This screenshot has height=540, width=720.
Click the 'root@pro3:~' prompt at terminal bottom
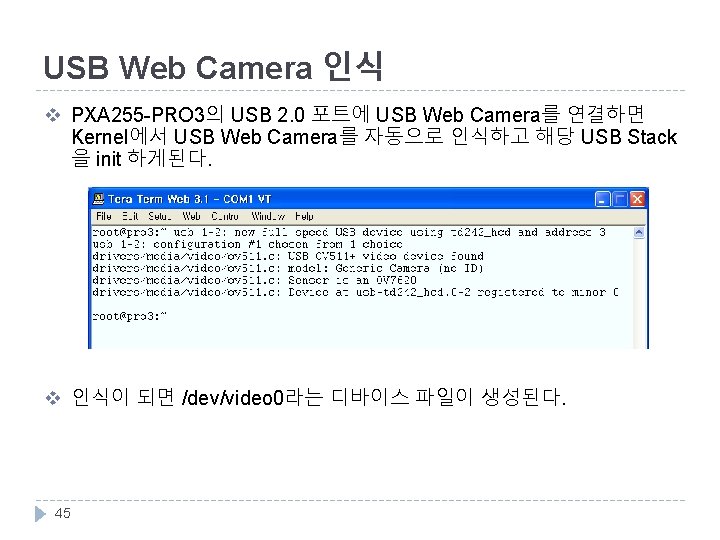129,316
